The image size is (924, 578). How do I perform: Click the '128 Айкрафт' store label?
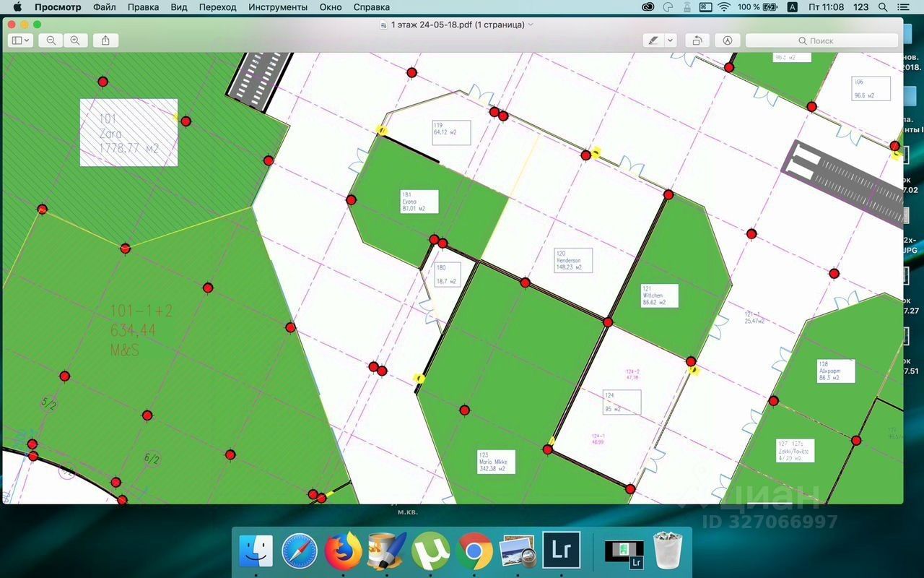(x=836, y=371)
